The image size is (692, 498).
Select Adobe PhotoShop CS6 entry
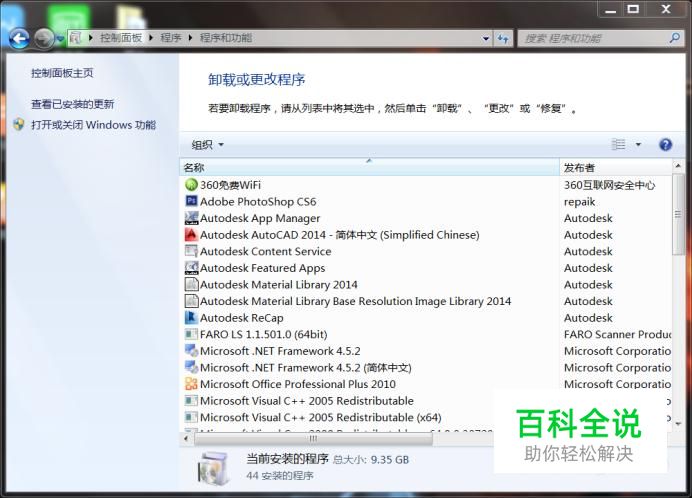[x=258, y=202]
